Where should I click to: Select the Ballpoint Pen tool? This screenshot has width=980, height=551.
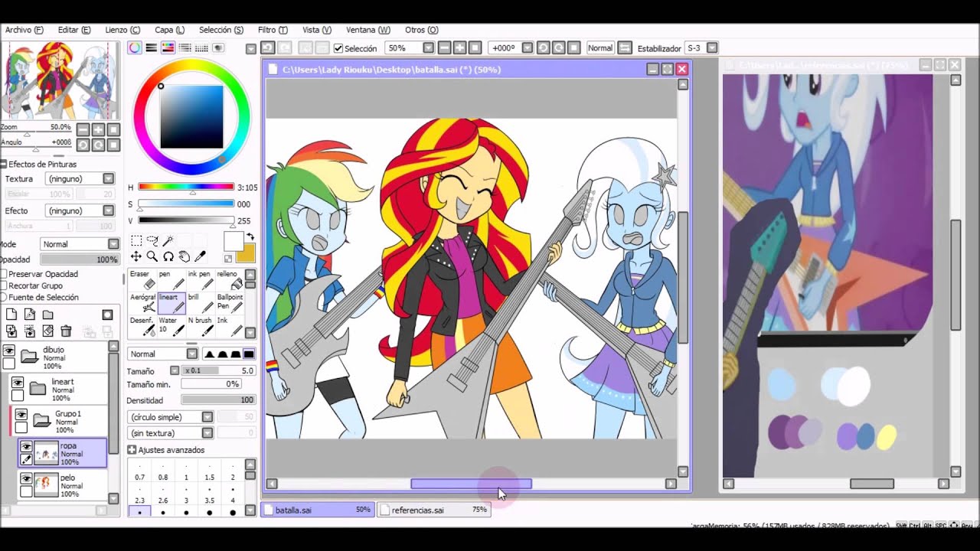pyautogui.click(x=230, y=303)
